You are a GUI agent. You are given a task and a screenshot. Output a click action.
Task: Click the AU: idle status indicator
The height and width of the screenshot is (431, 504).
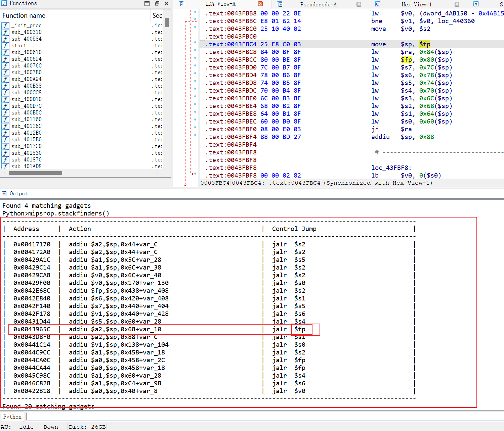coord(17,427)
